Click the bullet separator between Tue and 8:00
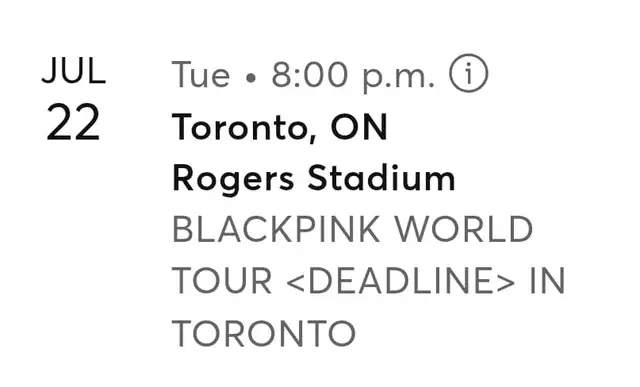The image size is (640, 387). click(x=251, y=77)
